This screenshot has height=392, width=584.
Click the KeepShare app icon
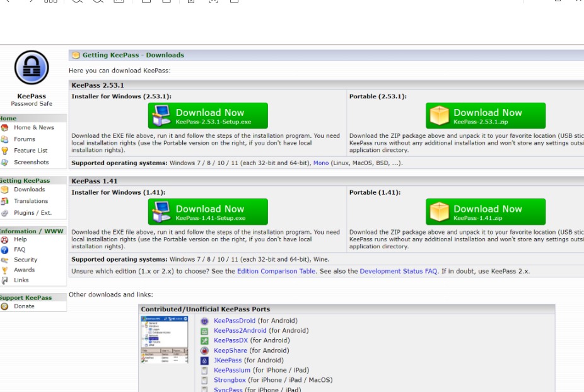tap(204, 350)
